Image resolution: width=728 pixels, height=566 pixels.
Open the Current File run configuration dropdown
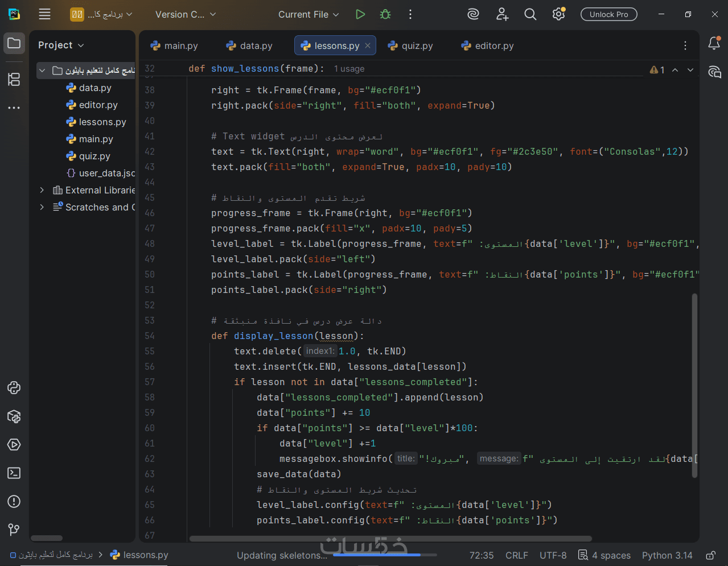[308, 14]
